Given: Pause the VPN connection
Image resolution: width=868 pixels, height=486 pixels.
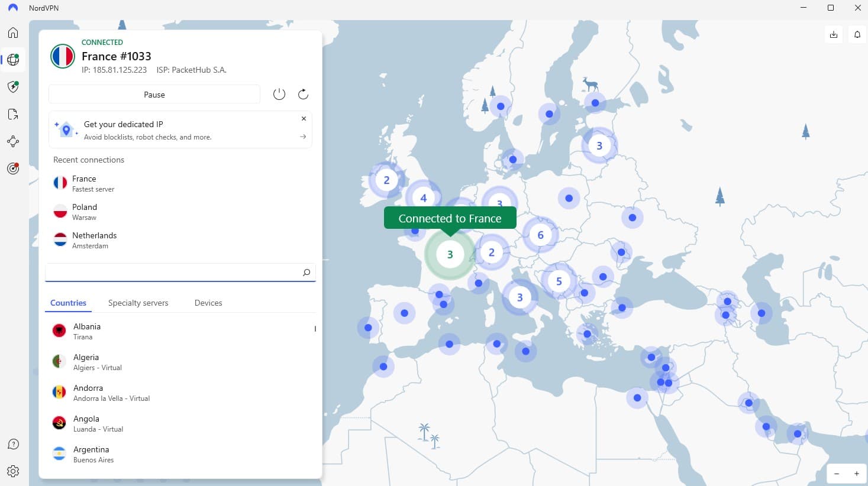Looking at the screenshot, I should [x=154, y=95].
